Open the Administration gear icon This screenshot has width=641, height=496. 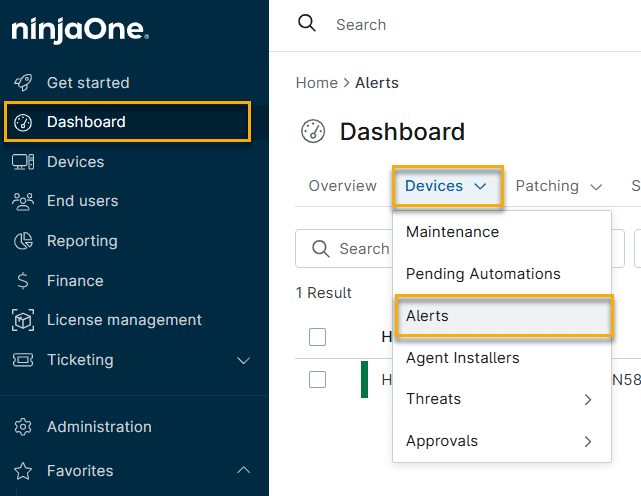pos(23,427)
